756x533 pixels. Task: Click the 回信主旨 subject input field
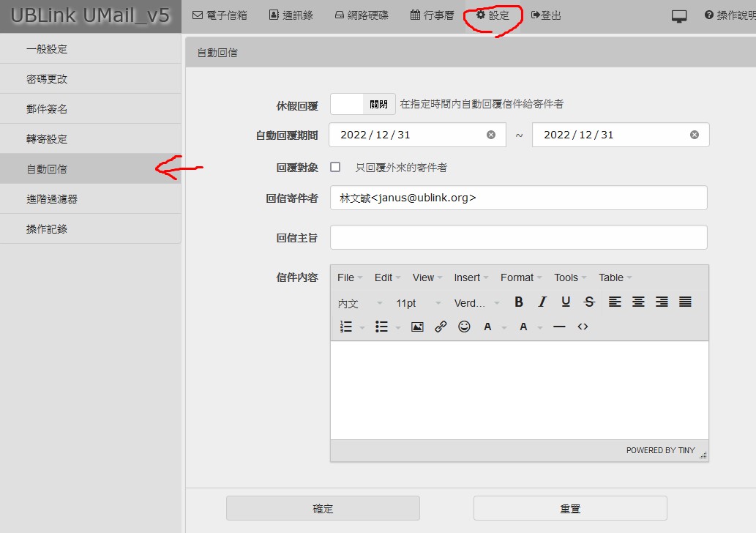pos(518,237)
